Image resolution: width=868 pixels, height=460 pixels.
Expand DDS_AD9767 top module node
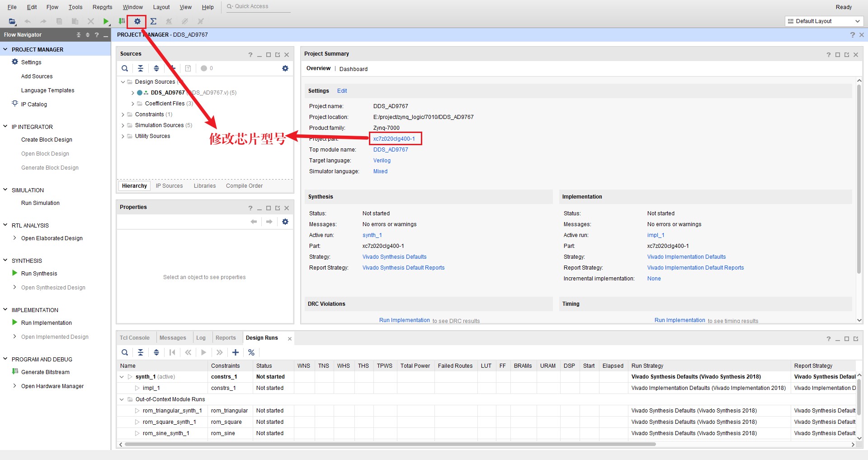point(132,93)
